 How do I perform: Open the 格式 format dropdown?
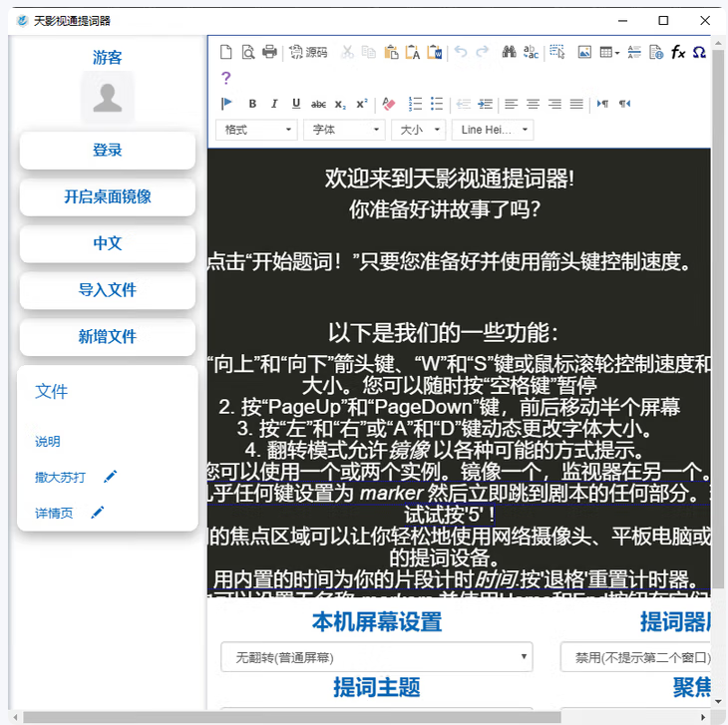click(256, 130)
